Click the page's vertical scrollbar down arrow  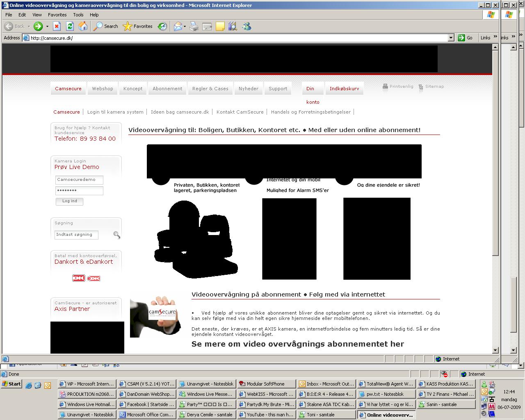[x=495, y=350]
